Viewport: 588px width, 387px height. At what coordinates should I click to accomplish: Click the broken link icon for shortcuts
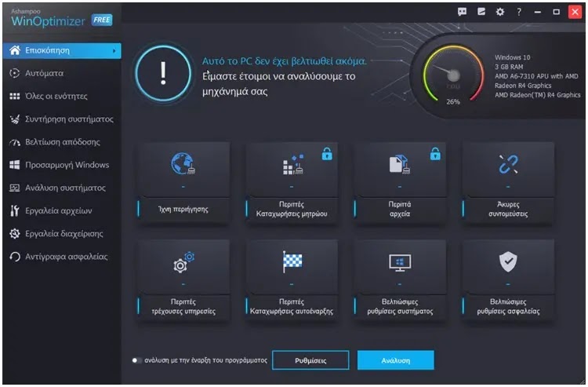click(x=508, y=164)
